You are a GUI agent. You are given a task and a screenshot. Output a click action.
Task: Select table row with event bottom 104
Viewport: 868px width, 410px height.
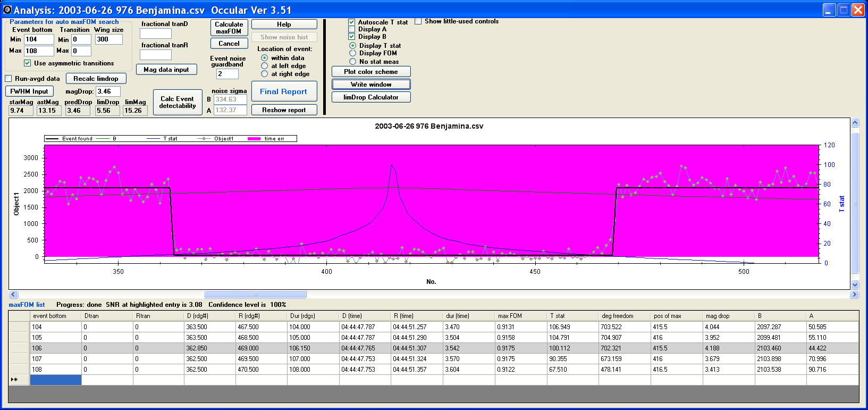pyautogui.click(x=434, y=327)
